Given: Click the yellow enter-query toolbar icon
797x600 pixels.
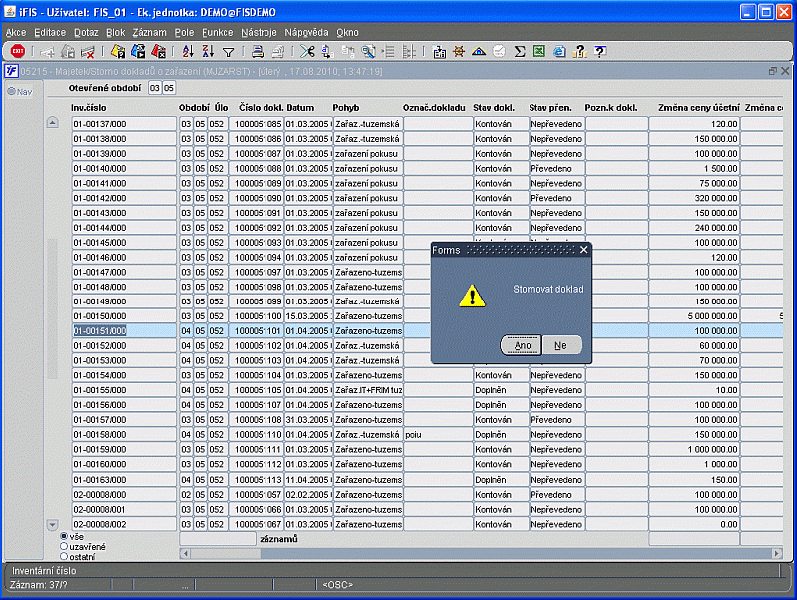Looking at the screenshot, I should point(118,51).
